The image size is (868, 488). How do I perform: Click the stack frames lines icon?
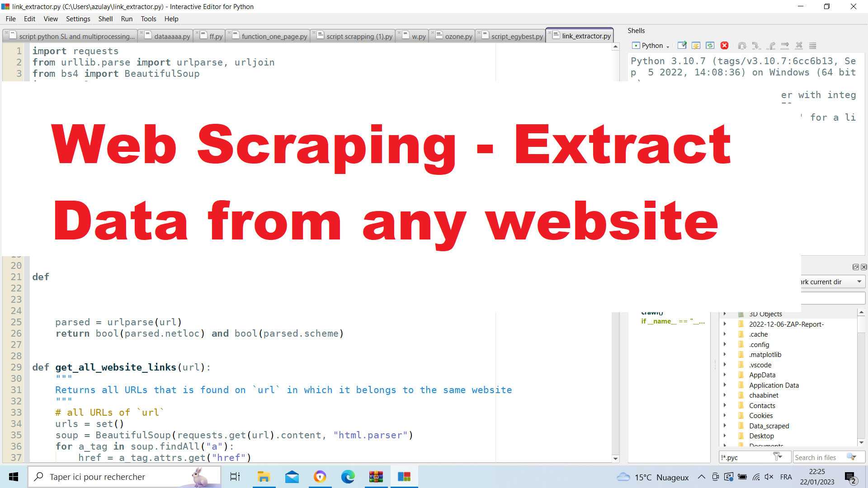[812, 46]
